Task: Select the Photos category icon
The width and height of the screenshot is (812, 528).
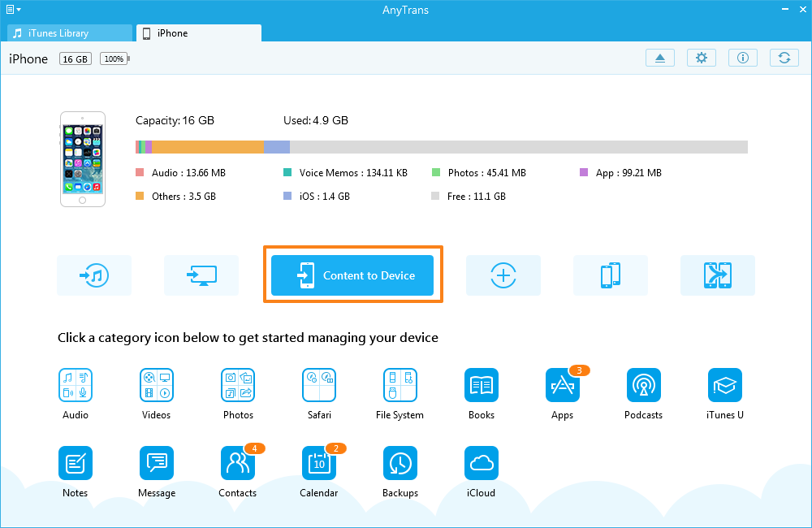Action: point(238,385)
